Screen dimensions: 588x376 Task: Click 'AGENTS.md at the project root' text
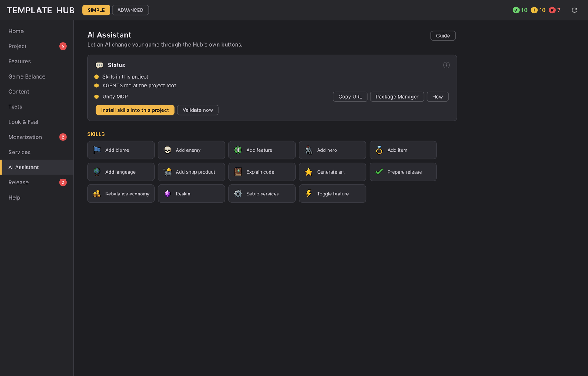click(x=139, y=85)
